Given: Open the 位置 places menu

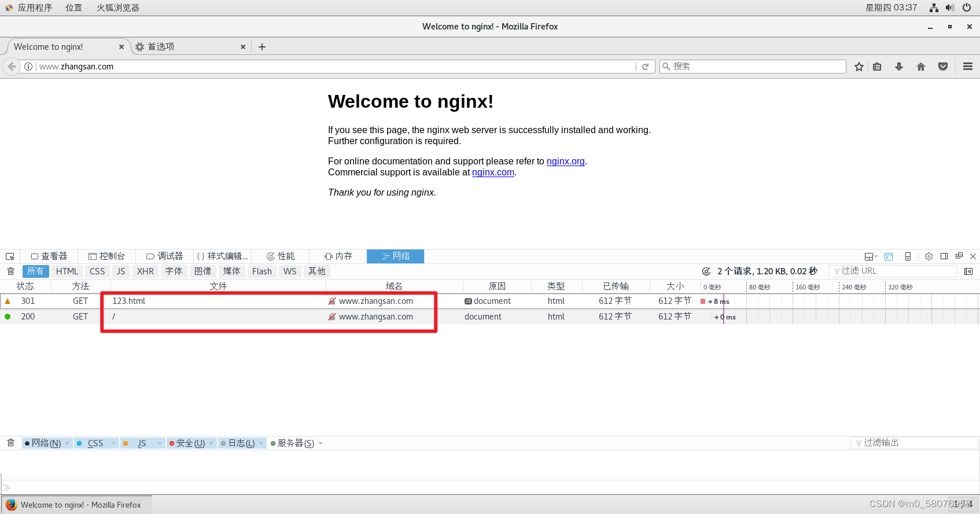Looking at the screenshot, I should 73,8.
